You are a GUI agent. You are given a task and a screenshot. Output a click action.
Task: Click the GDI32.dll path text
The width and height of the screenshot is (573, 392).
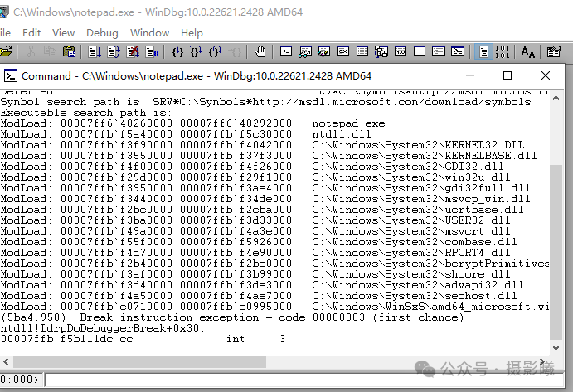(x=408, y=167)
